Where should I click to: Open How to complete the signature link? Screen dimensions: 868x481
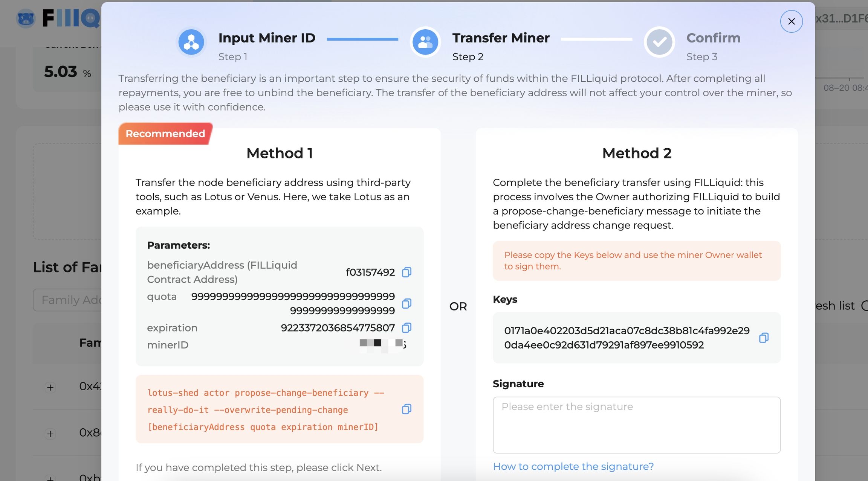tap(573, 466)
